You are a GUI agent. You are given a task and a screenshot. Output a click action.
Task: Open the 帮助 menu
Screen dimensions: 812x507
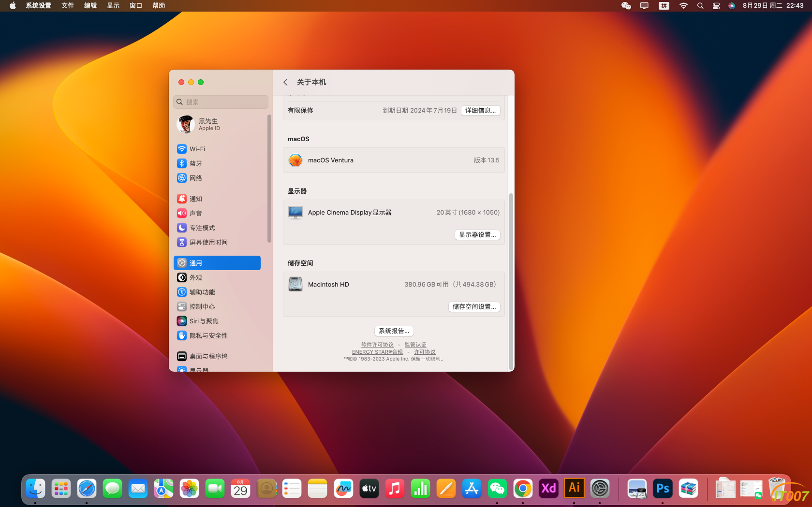click(x=159, y=6)
